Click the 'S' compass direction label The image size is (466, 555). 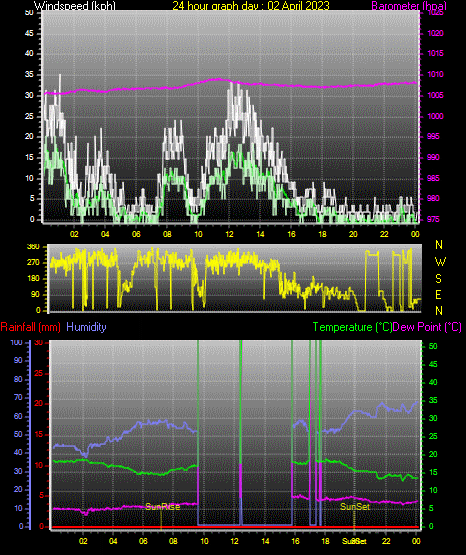click(438, 279)
